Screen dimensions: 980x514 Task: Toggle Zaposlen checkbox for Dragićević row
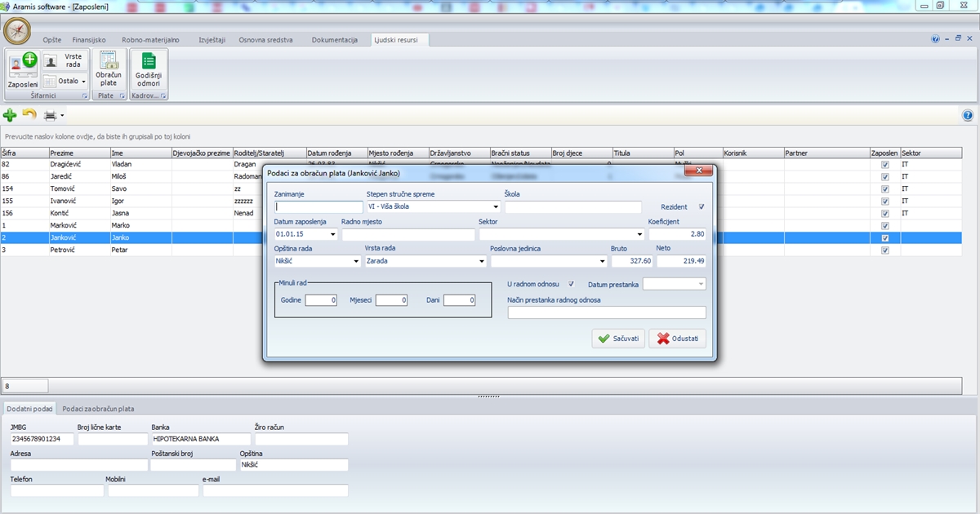[884, 165]
